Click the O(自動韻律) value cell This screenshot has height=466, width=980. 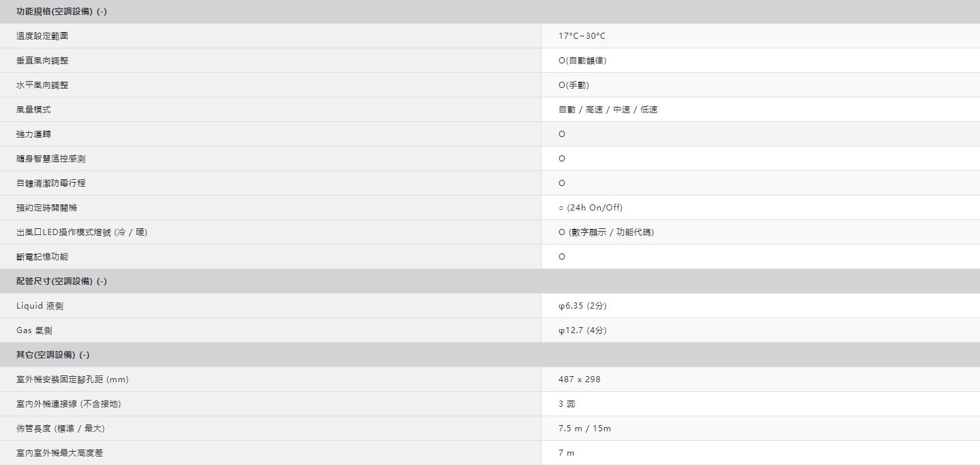582,61
